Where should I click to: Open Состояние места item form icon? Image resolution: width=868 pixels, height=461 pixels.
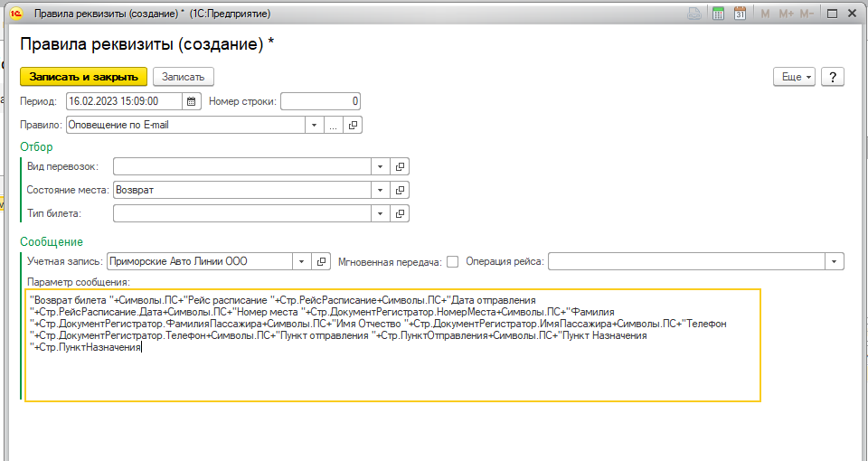(x=401, y=190)
